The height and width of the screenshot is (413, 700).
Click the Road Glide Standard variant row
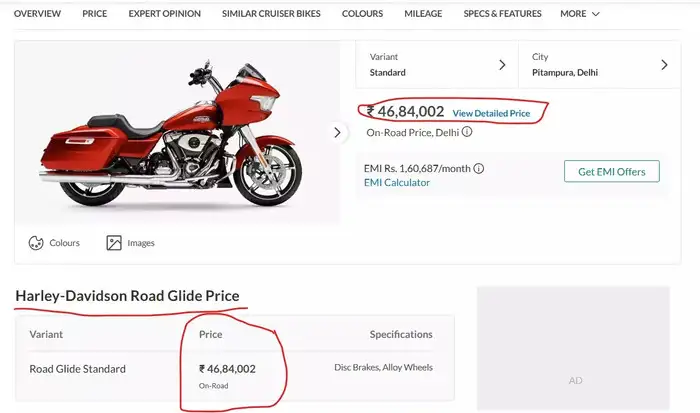(78, 369)
